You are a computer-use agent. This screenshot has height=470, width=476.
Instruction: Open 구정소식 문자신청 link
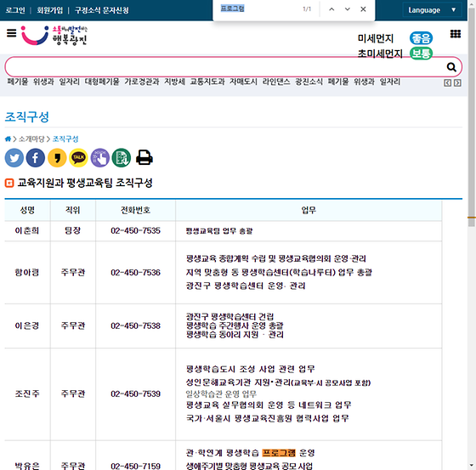[102, 10]
